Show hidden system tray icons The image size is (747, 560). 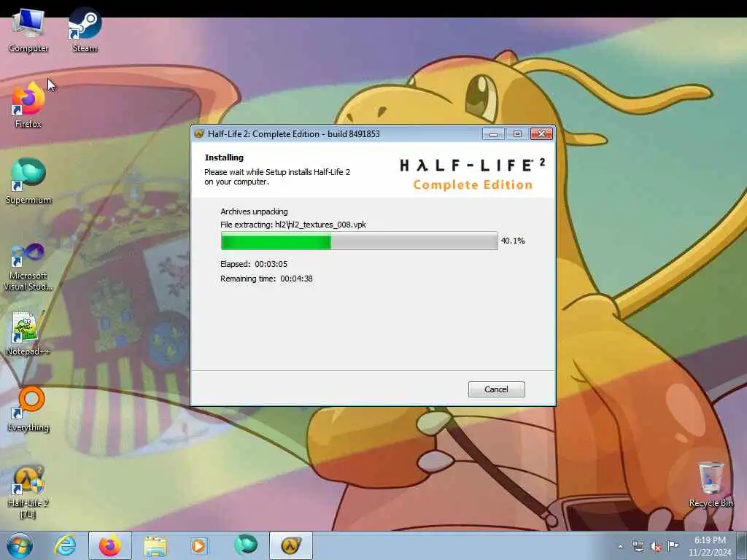(620, 547)
